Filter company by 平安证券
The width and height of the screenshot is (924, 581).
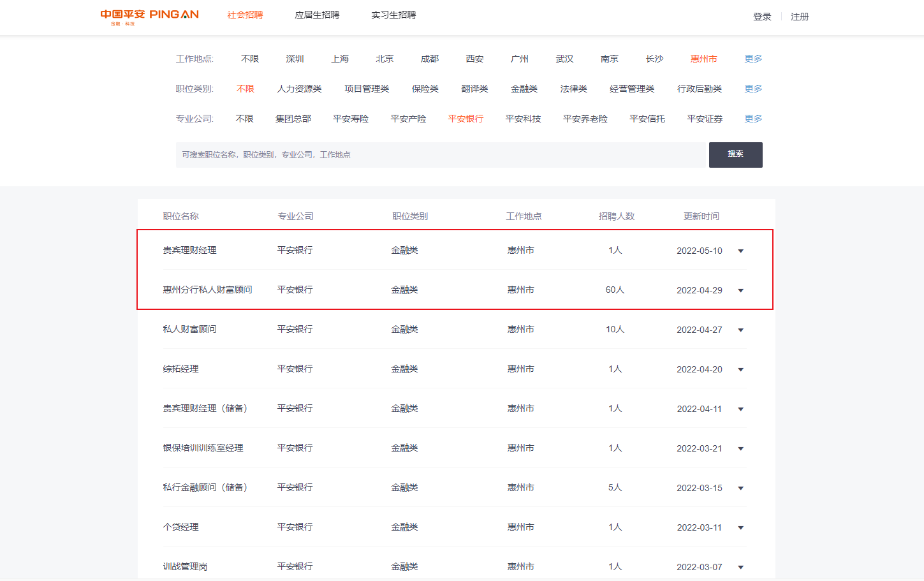(705, 119)
